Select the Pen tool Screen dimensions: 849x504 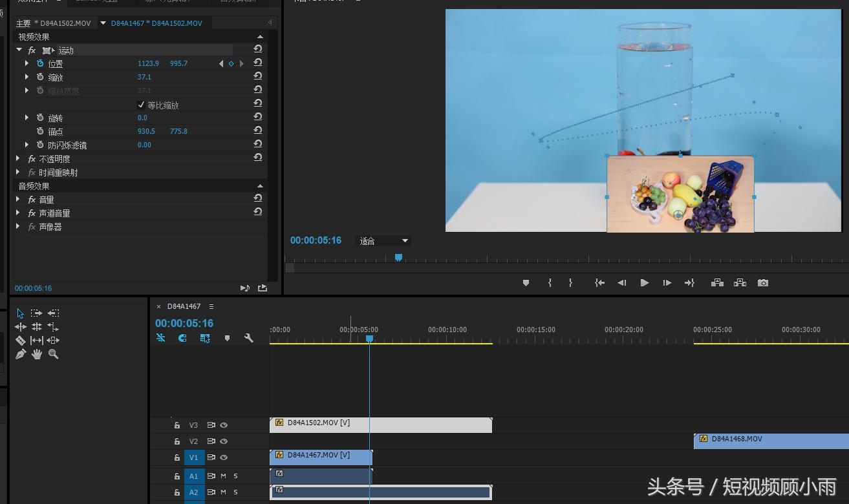[20, 354]
